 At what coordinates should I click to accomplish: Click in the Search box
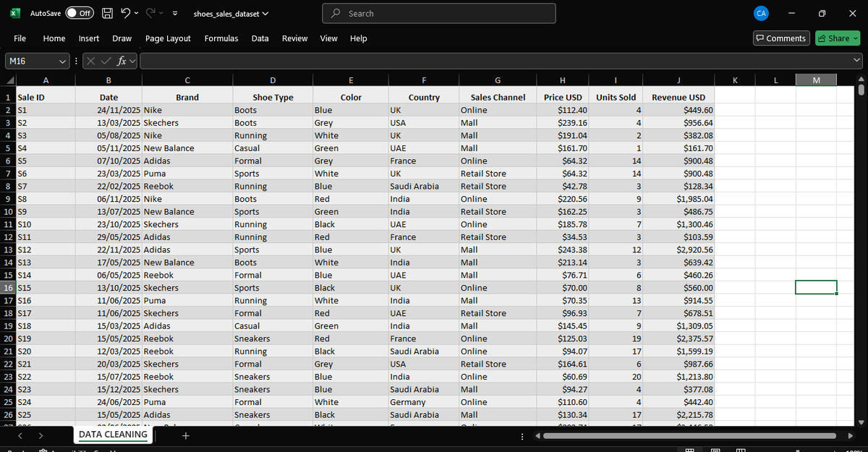pyautogui.click(x=439, y=13)
